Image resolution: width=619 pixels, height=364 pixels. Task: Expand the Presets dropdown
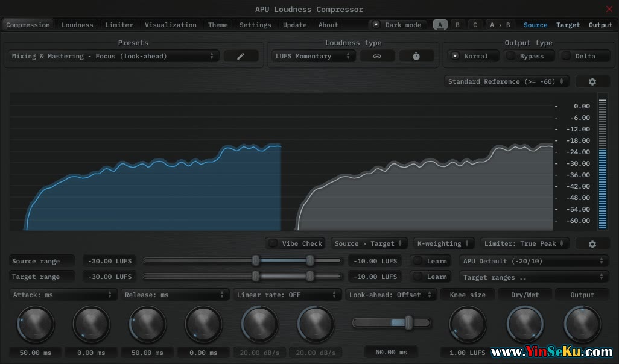[113, 56]
